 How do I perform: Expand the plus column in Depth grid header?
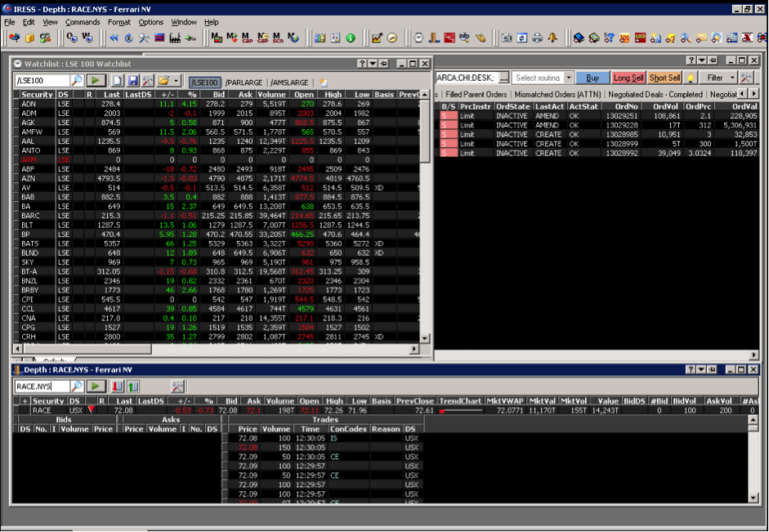pyautogui.click(x=25, y=401)
